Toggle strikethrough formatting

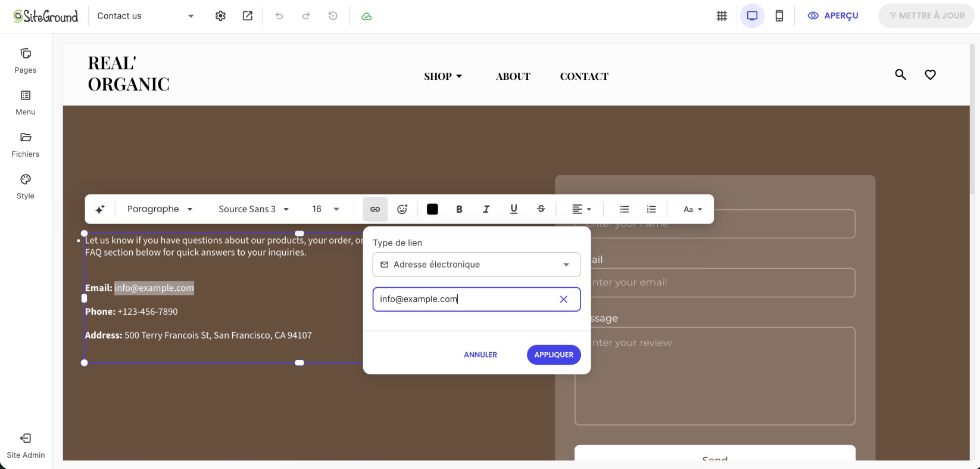tap(541, 209)
